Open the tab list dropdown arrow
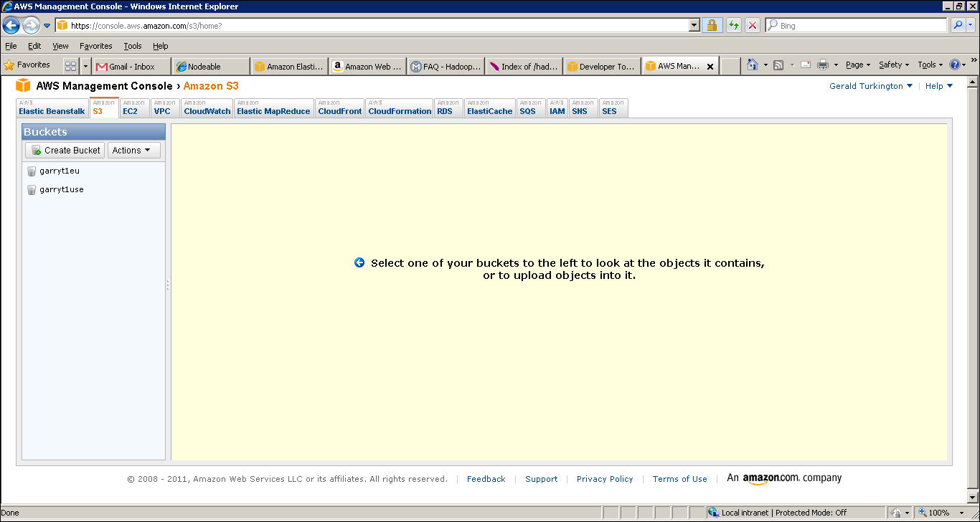Image resolution: width=980 pixels, height=522 pixels. click(x=86, y=66)
